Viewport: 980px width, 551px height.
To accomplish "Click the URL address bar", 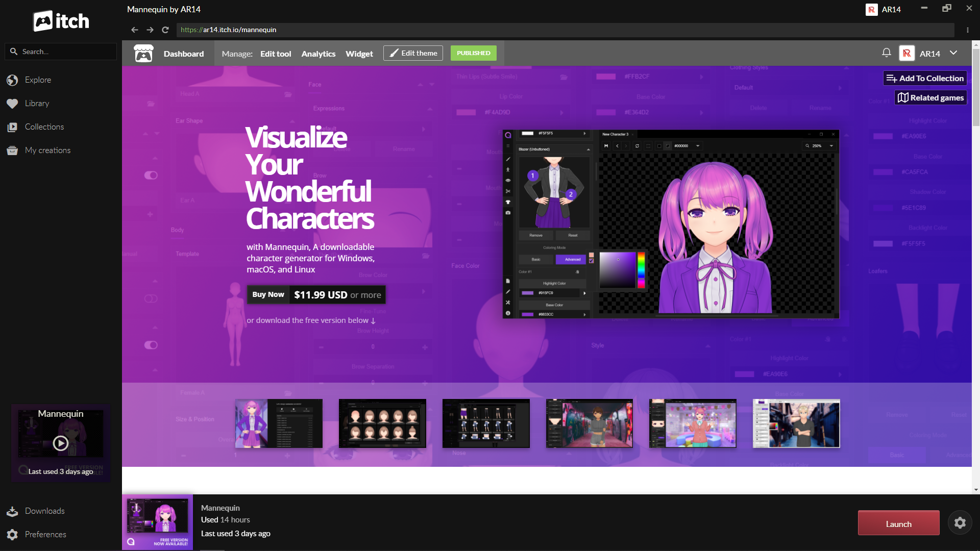I will [566, 30].
